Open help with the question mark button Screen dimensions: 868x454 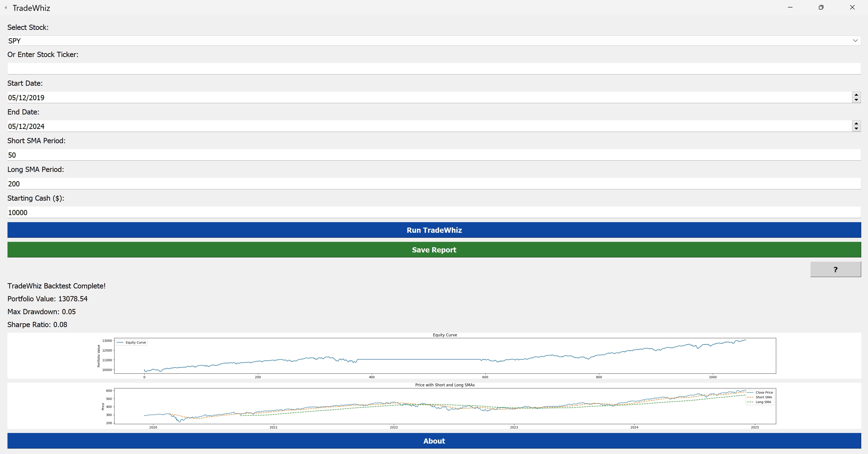835,269
